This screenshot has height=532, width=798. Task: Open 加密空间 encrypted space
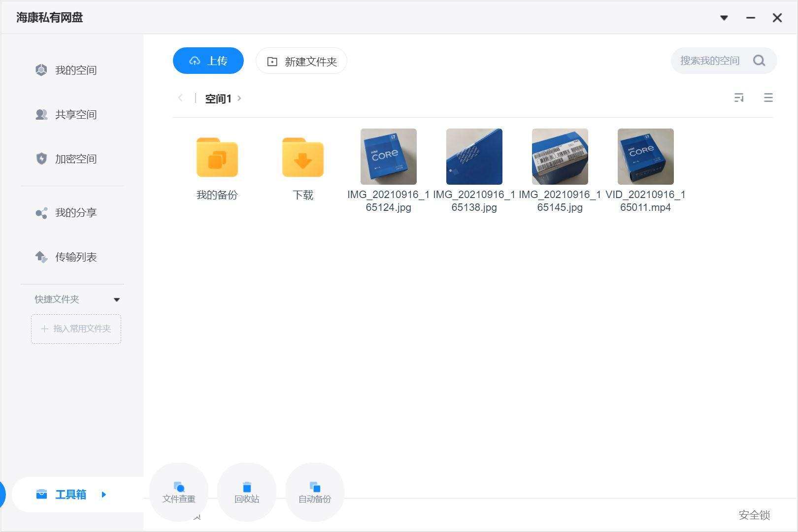(75, 159)
